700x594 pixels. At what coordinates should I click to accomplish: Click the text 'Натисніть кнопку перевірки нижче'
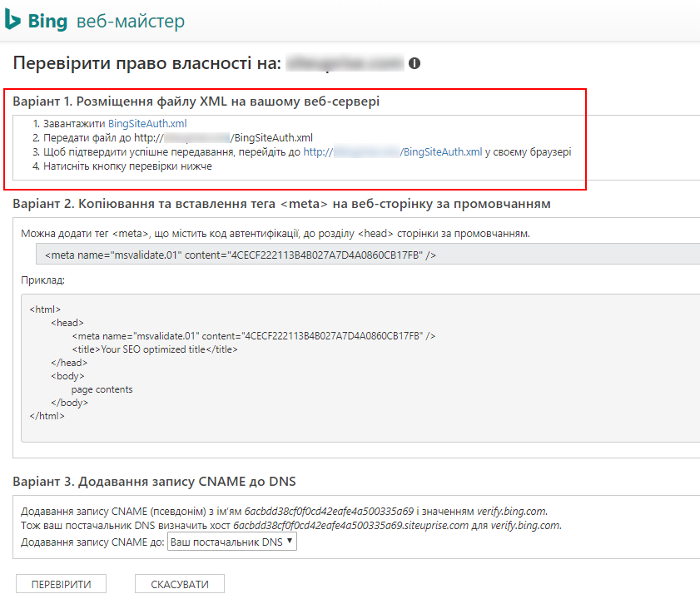127,166
